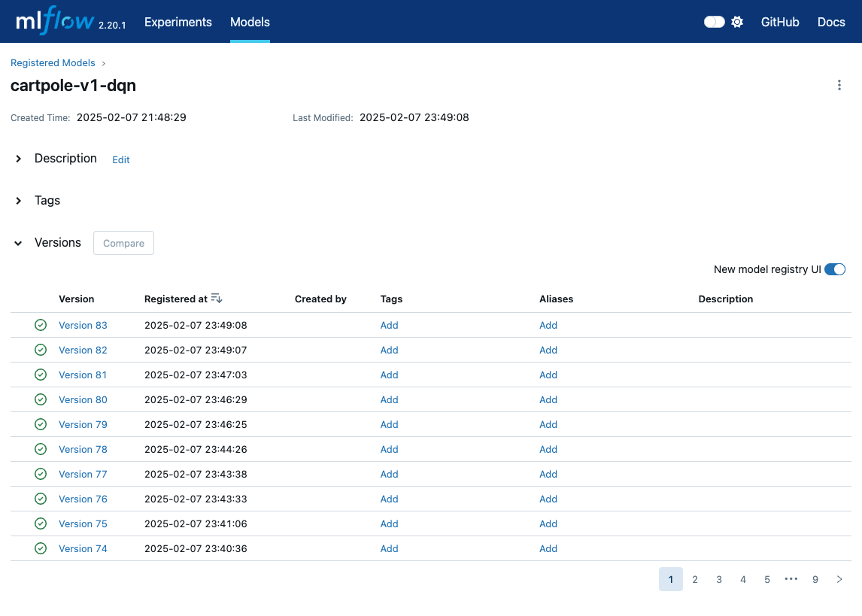Screen dimensions: 862x616
Task: Click the ready status icon for Version 79
Action: (41, 424)
